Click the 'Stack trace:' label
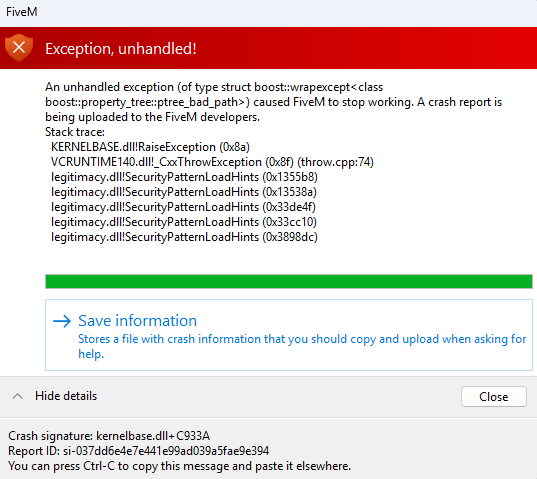Screen dimensions: 537x479 [75, 132]
